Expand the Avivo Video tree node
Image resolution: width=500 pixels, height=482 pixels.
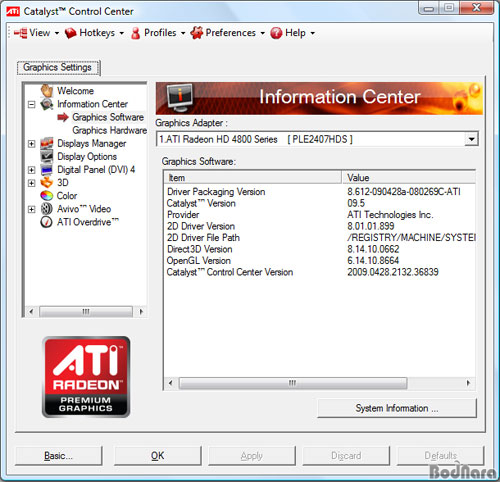point(31,209)
